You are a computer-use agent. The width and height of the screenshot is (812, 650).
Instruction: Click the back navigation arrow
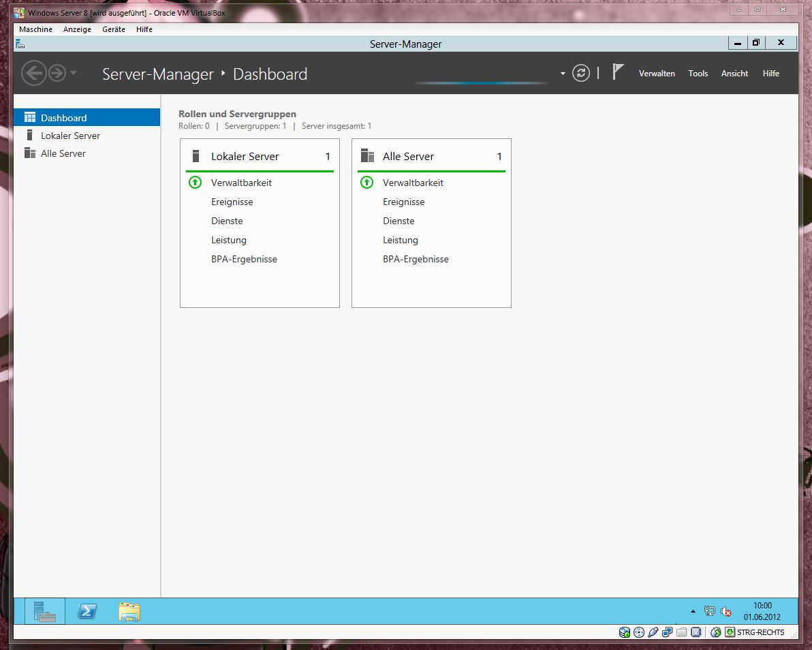[33, 73]
